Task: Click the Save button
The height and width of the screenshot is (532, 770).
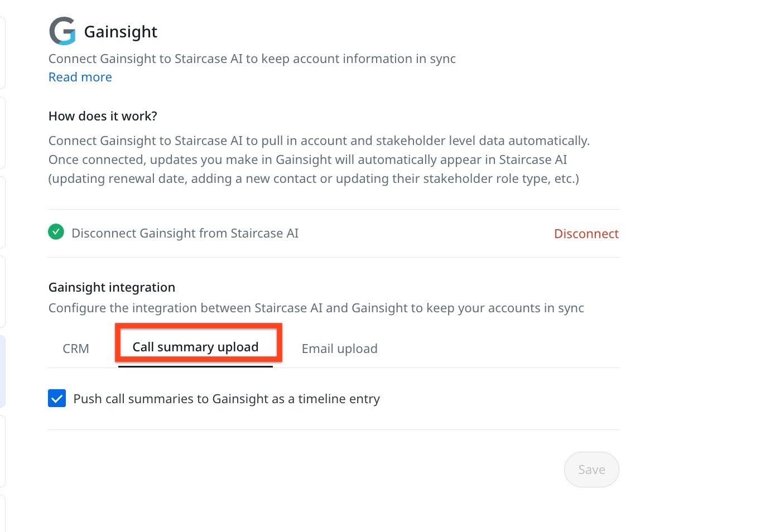Action: (x=591, y=469)
